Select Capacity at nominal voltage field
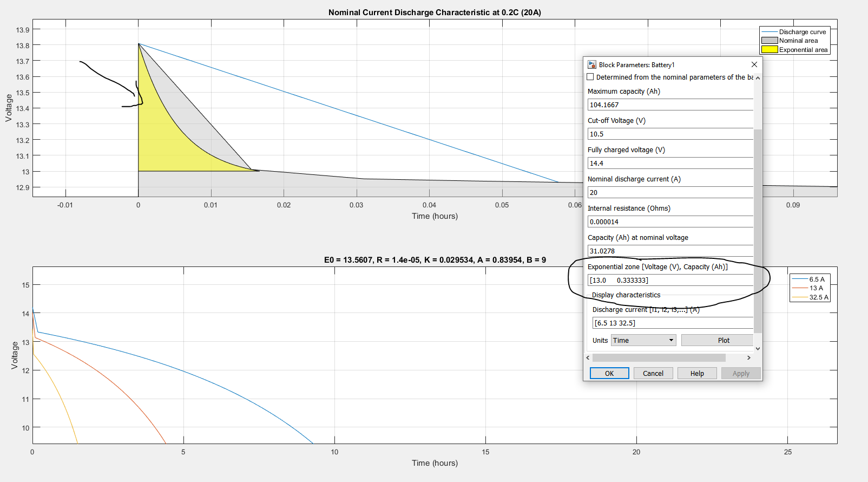Viewport: 868px width, 482px height. (x=670, y=251)
